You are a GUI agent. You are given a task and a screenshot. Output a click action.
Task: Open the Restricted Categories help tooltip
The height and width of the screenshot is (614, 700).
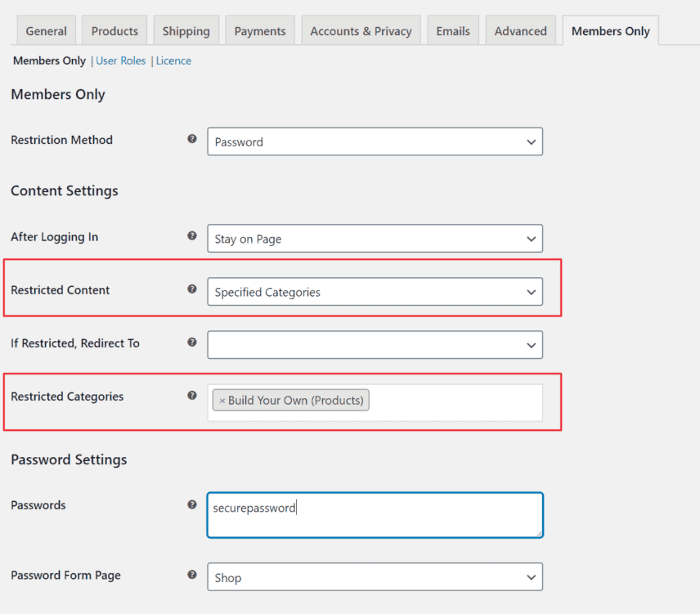coord(191,395)
